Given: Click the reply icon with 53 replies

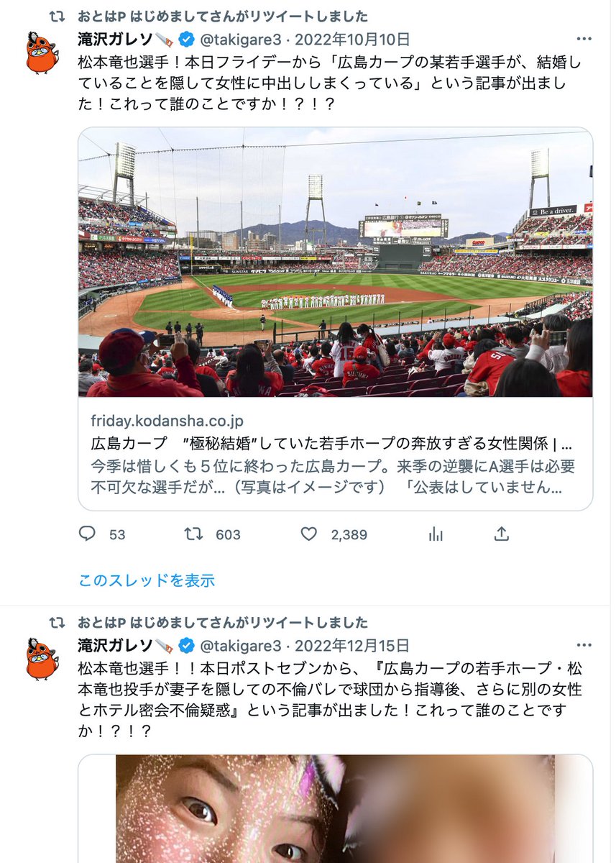Looking at the screenshot, I should (87, 534).
